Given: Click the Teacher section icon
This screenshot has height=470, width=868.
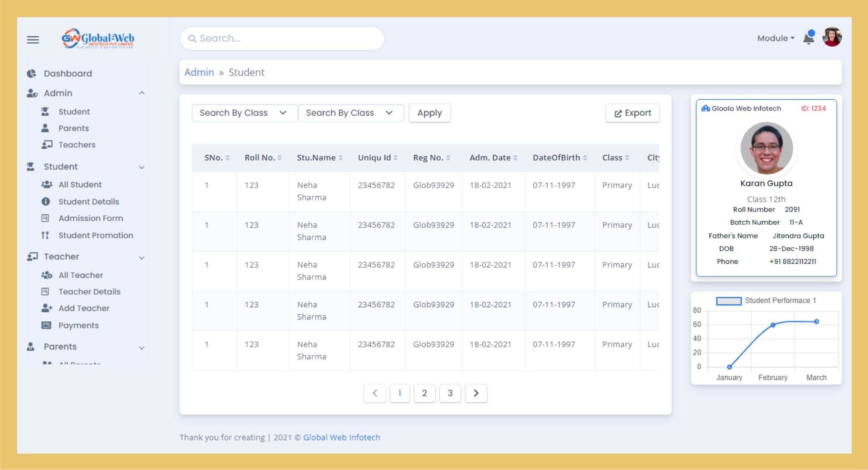Looking at the screenshot, I should tap(32, 257).
